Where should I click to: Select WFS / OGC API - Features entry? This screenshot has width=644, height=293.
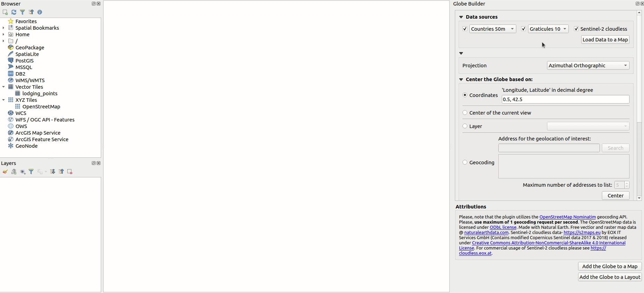coord(45,120)
